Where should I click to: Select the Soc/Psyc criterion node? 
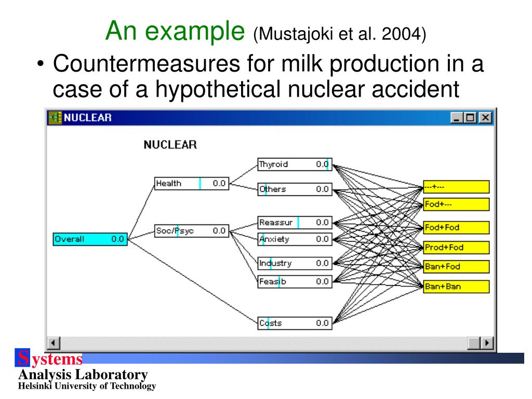point(192,231)
